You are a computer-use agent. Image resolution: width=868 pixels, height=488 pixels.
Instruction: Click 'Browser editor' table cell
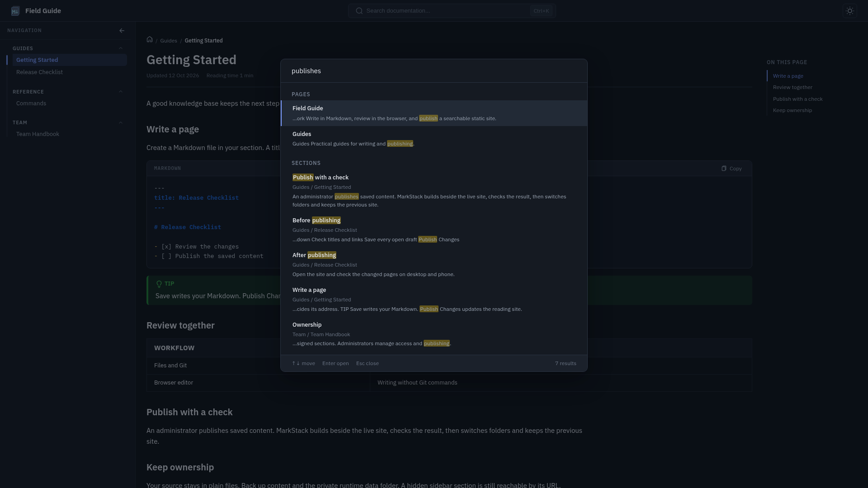[258, 383]
